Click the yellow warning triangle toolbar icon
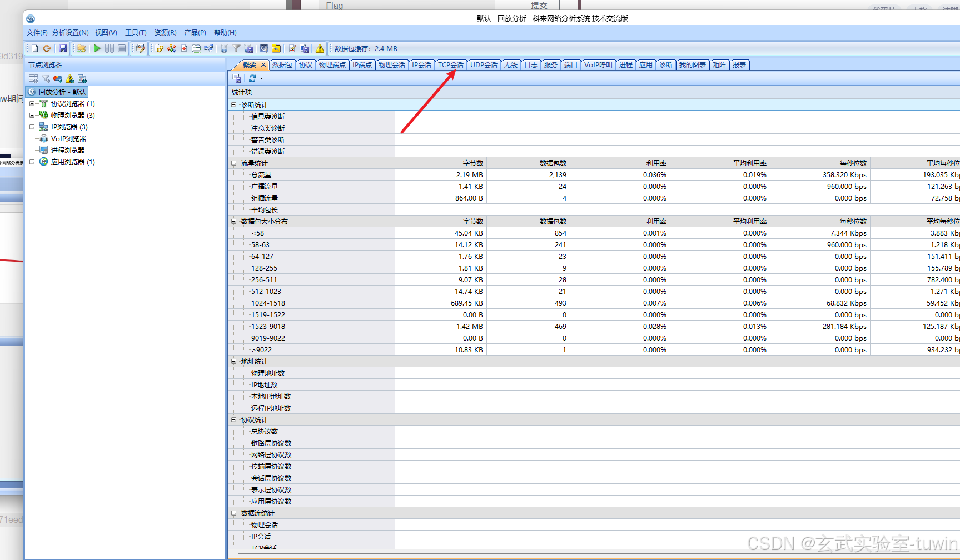This screenshot has width=960, height=560. pyautogui.click(x=320, y=48)
